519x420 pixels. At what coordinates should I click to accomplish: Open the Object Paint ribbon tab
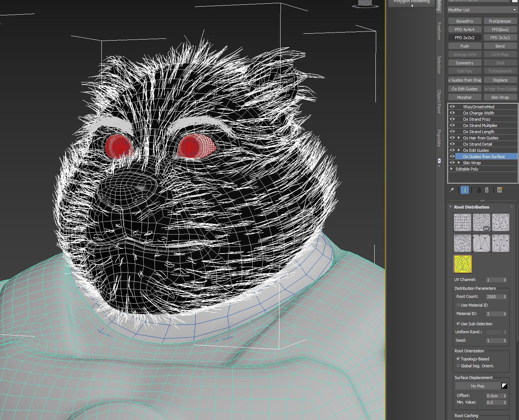click(x=439, y=101)
